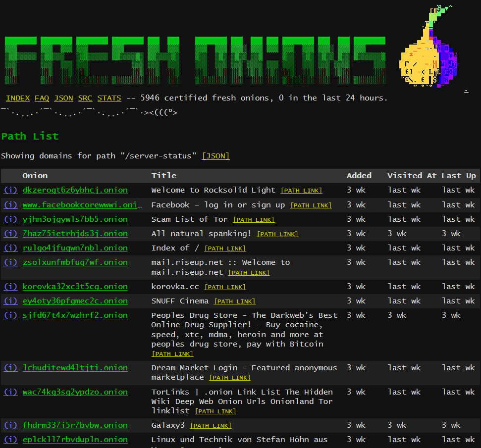Open PATH LINK for Galaxy3 row
The width and height of the screenshot is (481, 448).
pyautogui.click(x=211, y=426)
